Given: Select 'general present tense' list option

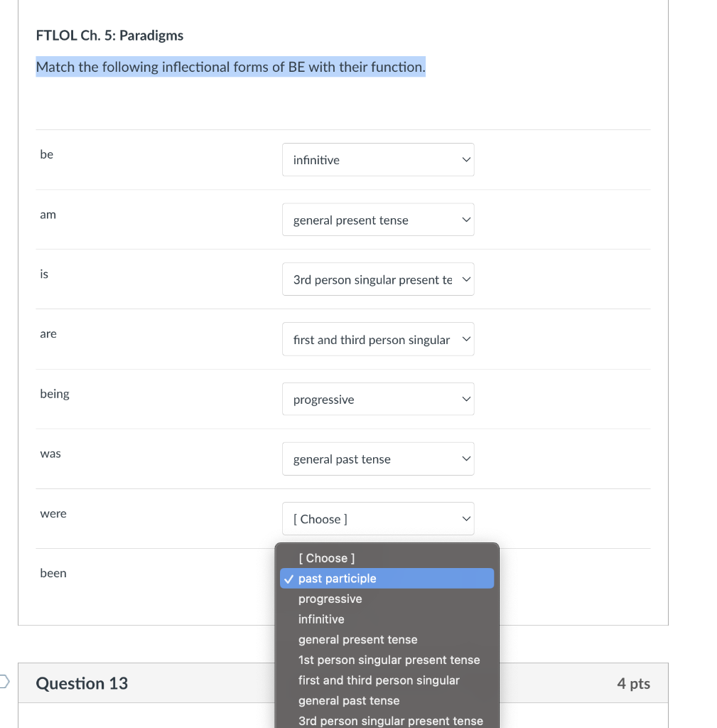Looking at the screenshot, I should click(357, 640).
